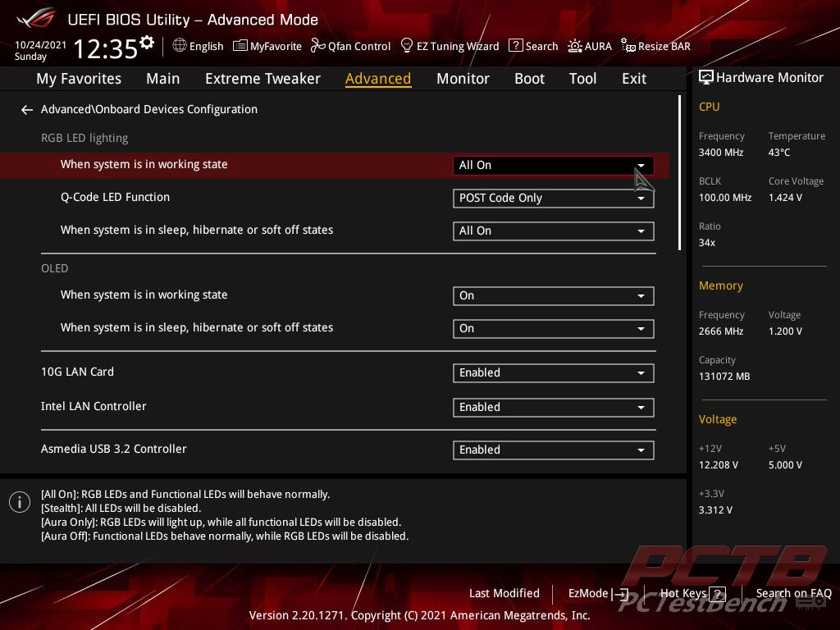The image size is (840, 630).
Task: Open Q-Code LED Function dropdown
Action: point(554,199)
